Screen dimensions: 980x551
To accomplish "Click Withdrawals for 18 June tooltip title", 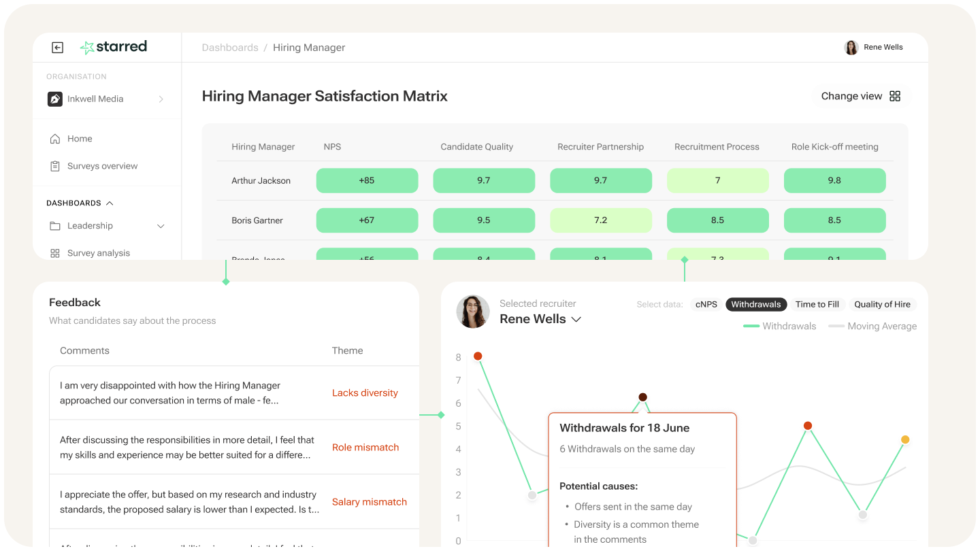I will [624, 428].
